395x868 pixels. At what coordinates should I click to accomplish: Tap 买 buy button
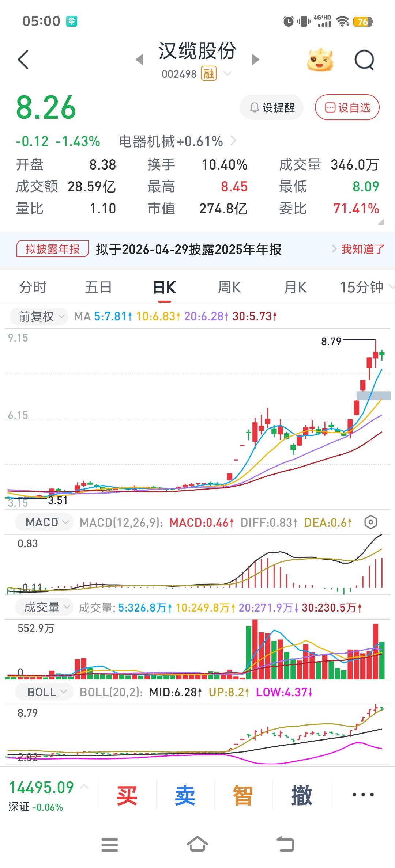pos(127,795)
